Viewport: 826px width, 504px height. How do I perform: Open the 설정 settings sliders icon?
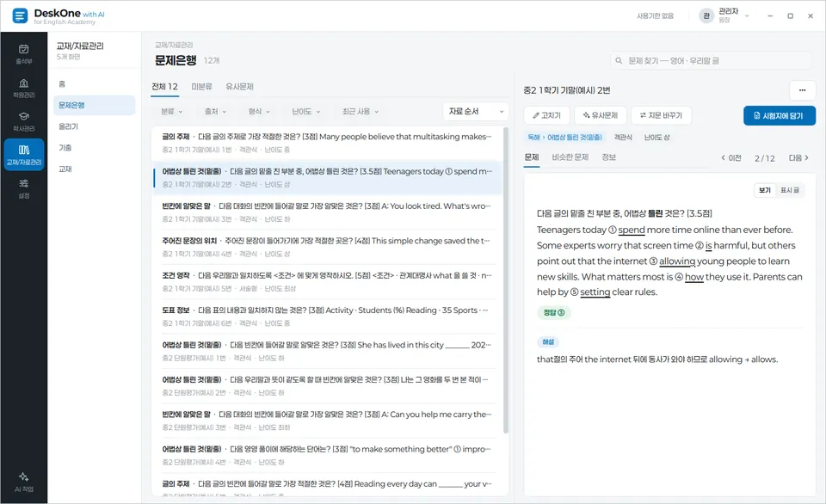(x=24, y=188)
